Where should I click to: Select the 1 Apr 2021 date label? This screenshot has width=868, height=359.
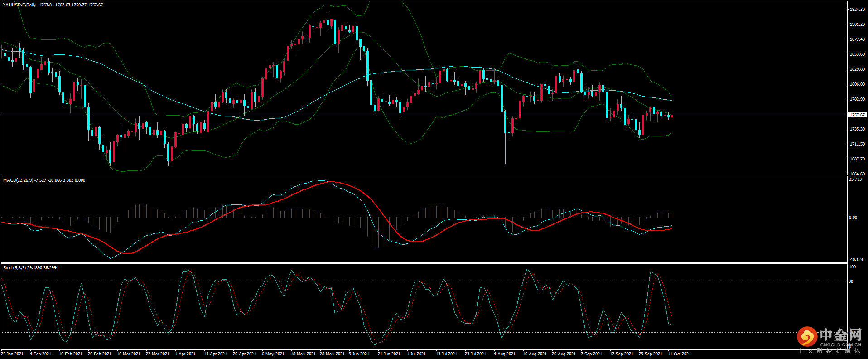[185, 354]
